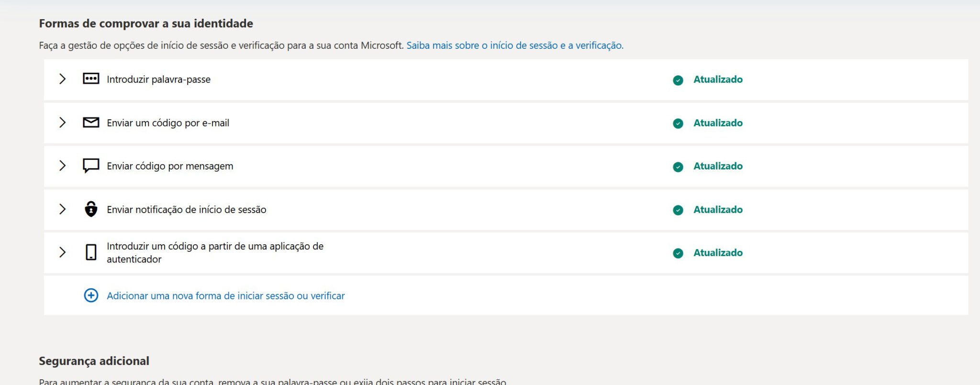Click the speech bubble message icon
Screen dimensions: 980x385
91,166
